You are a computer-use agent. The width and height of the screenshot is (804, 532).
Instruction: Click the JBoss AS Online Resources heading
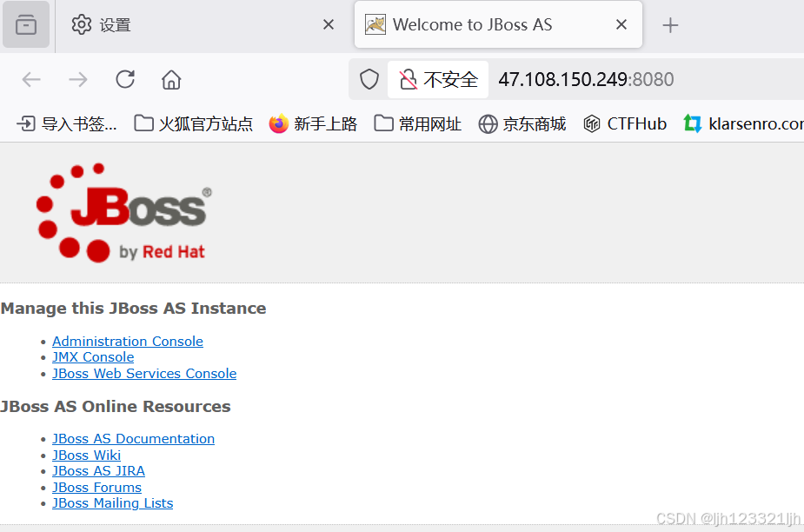[116, 406]
